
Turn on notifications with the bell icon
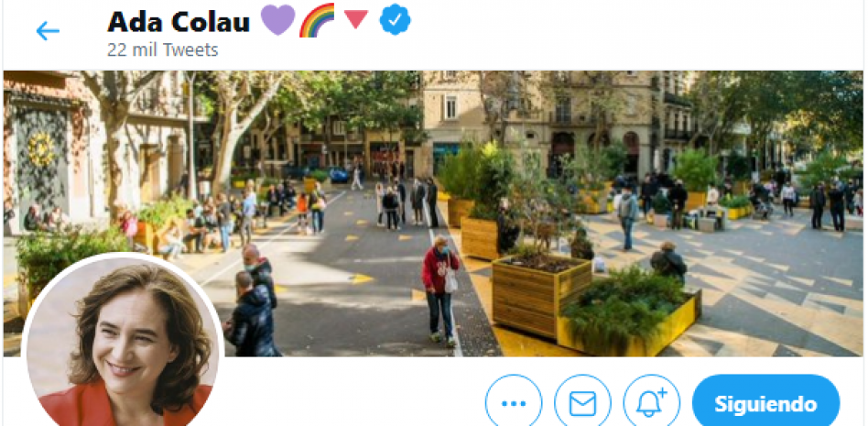click(652, 403)
